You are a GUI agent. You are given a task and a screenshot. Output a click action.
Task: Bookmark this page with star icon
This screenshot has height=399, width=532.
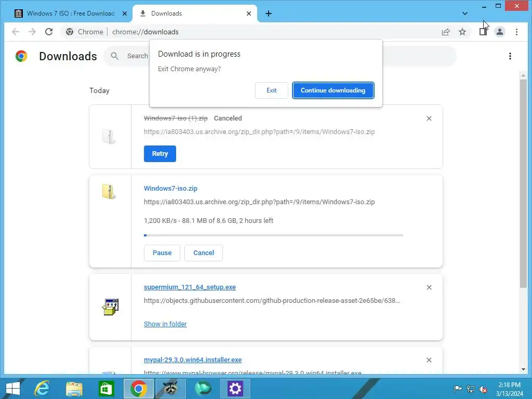click(x=462, y=32)
